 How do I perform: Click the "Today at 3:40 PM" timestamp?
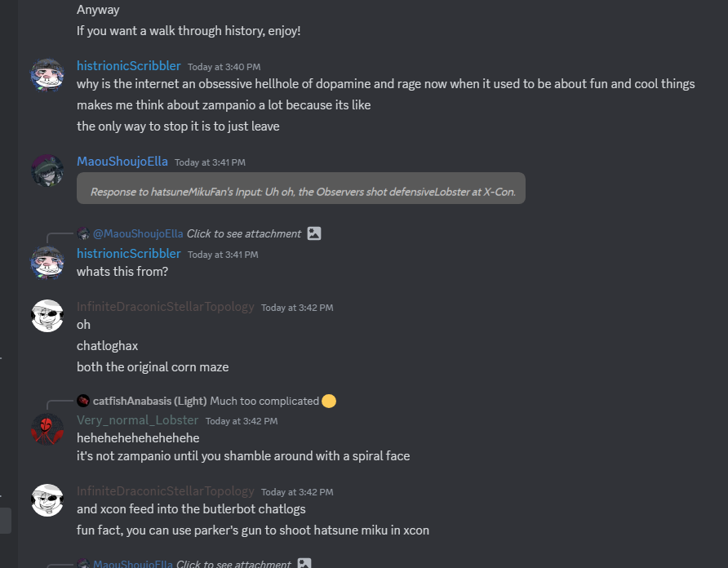[x=224, y=67]
